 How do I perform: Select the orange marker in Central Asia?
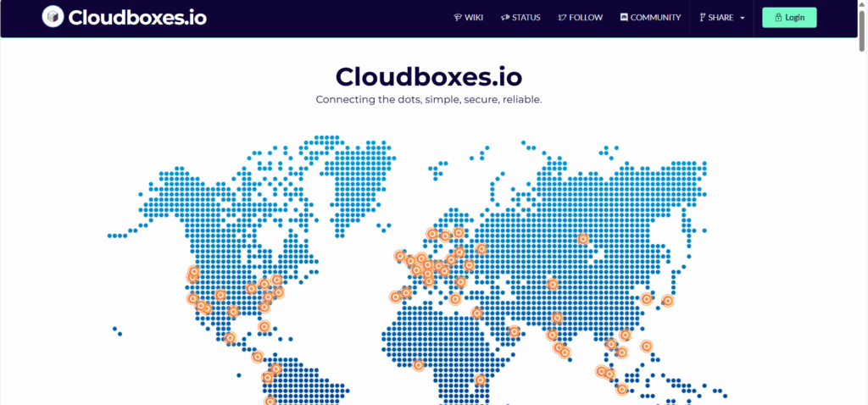click(x=553, y=285)
